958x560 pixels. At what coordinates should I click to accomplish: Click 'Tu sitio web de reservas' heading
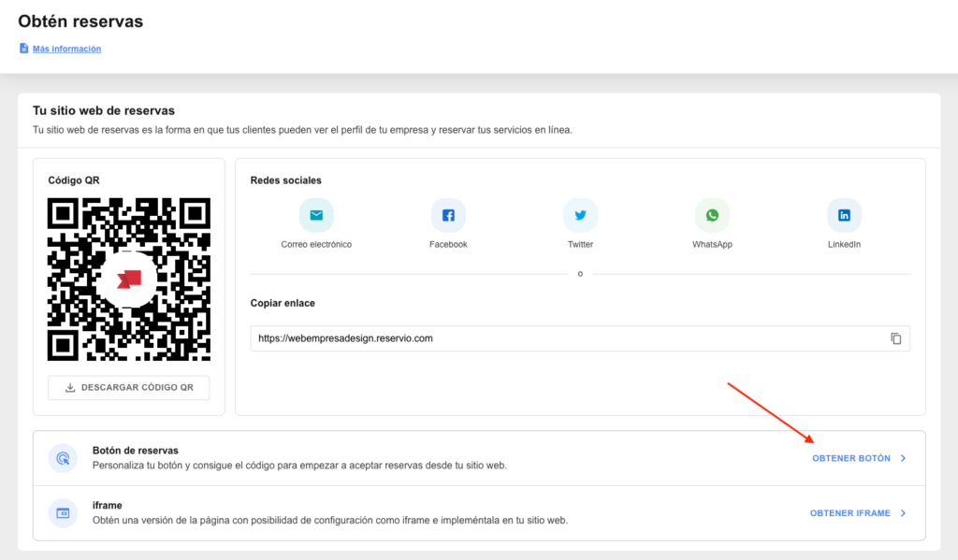(103, 110)
